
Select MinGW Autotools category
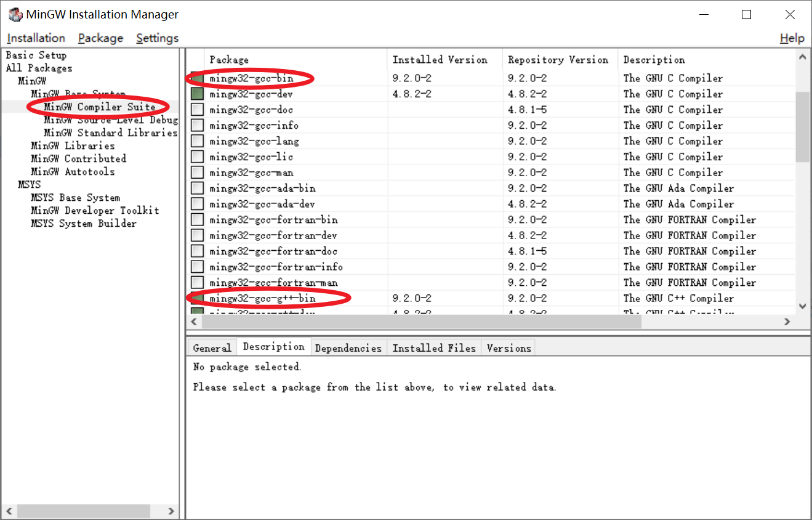tap(73, 172)
